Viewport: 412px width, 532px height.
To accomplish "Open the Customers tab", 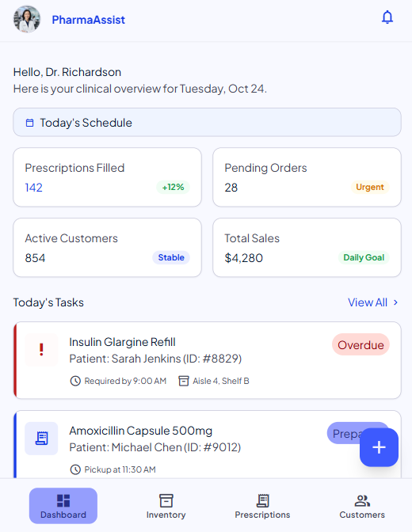I will click(x=362, y=506).
